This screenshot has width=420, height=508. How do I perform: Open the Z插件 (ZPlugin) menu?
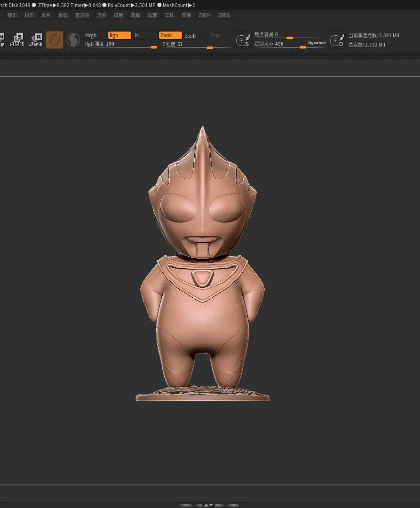point(204,15)
